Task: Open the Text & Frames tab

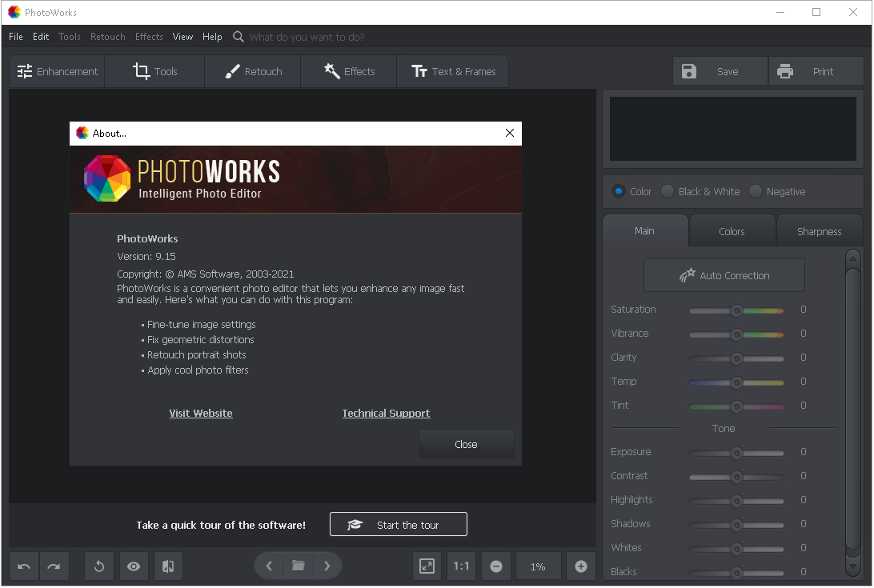Action: point(453,71)
